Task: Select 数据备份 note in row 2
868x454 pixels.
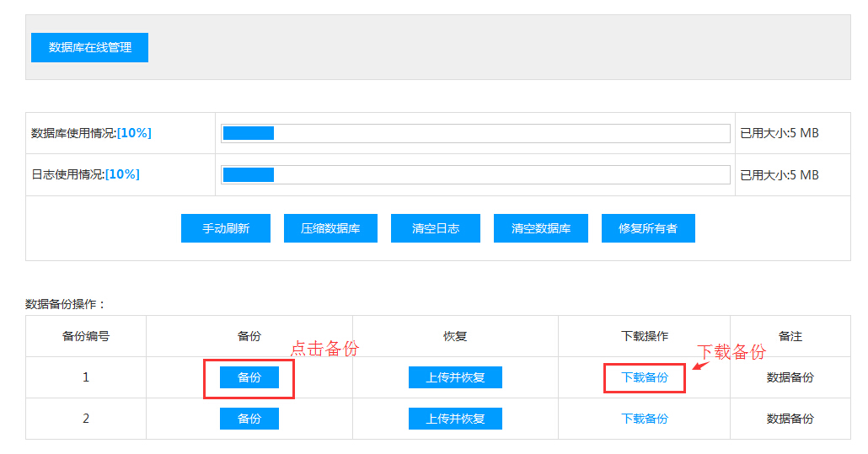Action: click(790, 419)
